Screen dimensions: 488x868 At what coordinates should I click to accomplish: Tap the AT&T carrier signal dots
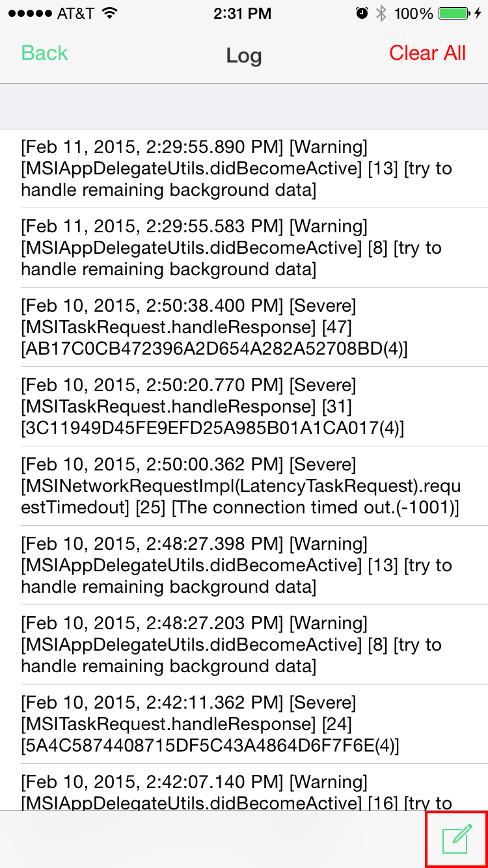click(27, 14)
